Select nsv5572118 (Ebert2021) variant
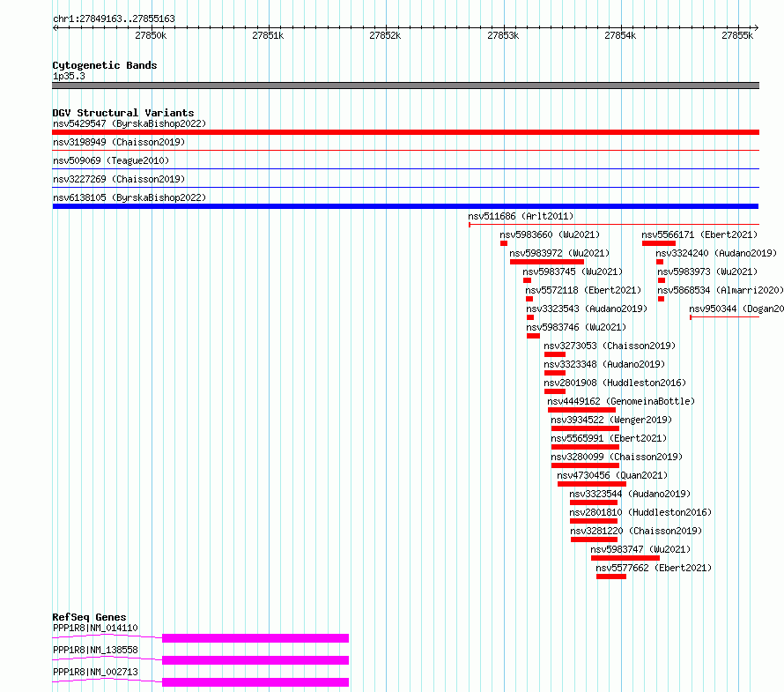The height and width of the screenshot is (692, 784). [583, 290]
